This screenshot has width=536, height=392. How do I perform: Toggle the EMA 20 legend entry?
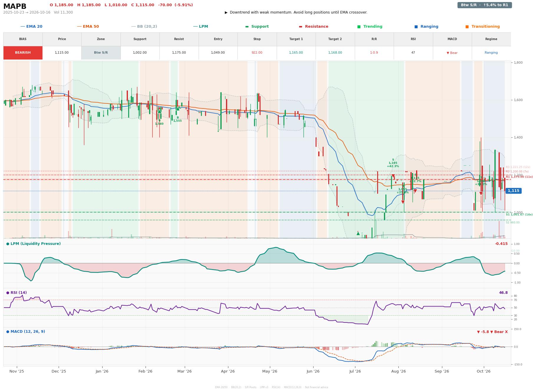coord(32,27)
